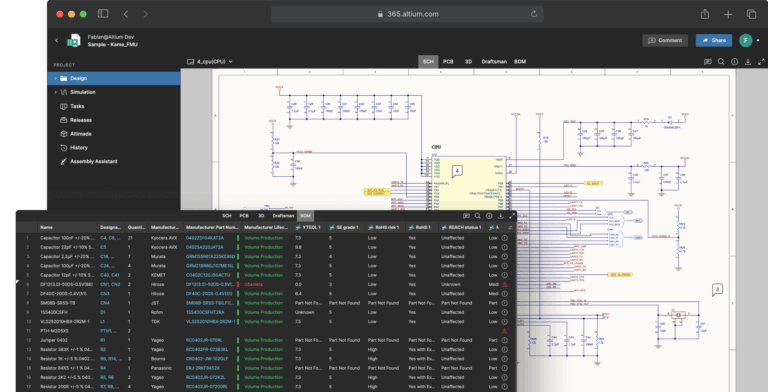
Task: Open part link ERJ-2RKF8452X
Action: (203, 368)
